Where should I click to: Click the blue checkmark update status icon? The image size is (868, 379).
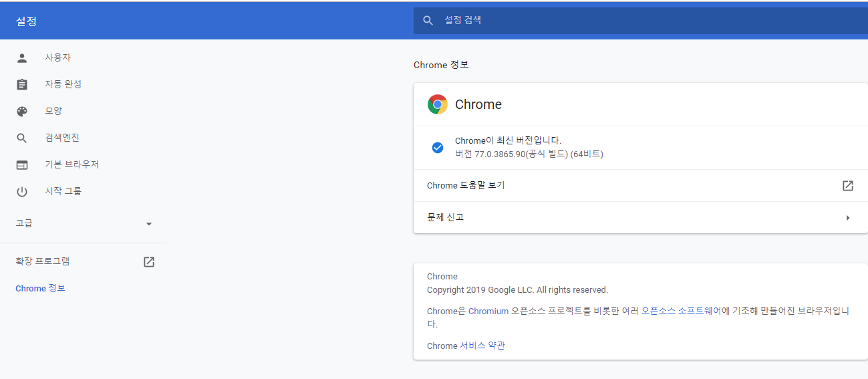[x=438, y=148]
